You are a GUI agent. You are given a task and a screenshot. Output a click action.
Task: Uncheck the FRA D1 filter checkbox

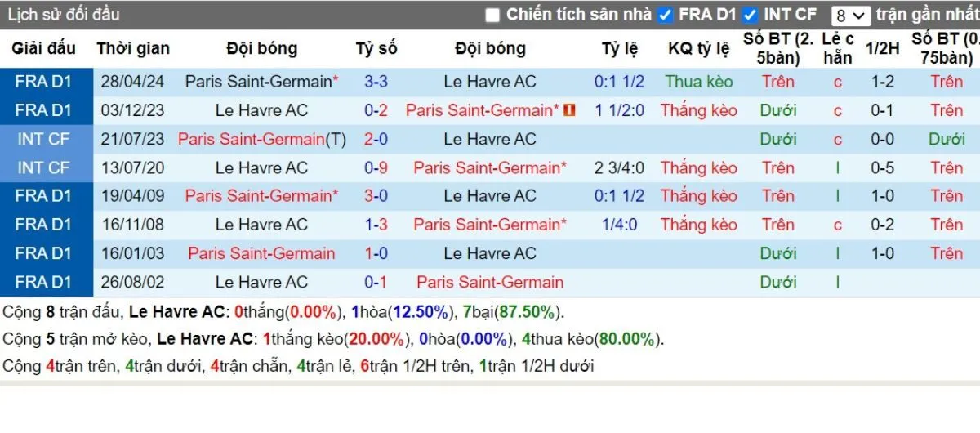666,15
